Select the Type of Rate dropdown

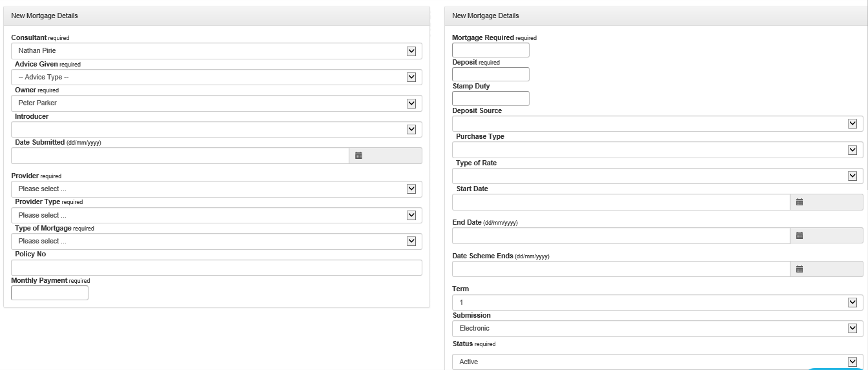coord(657,176)
